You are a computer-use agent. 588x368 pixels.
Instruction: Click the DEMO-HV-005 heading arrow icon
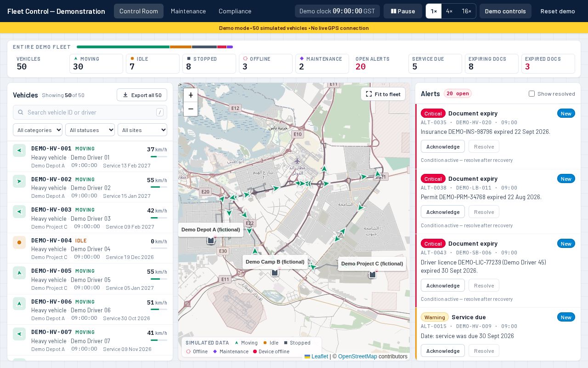point(19,273)
